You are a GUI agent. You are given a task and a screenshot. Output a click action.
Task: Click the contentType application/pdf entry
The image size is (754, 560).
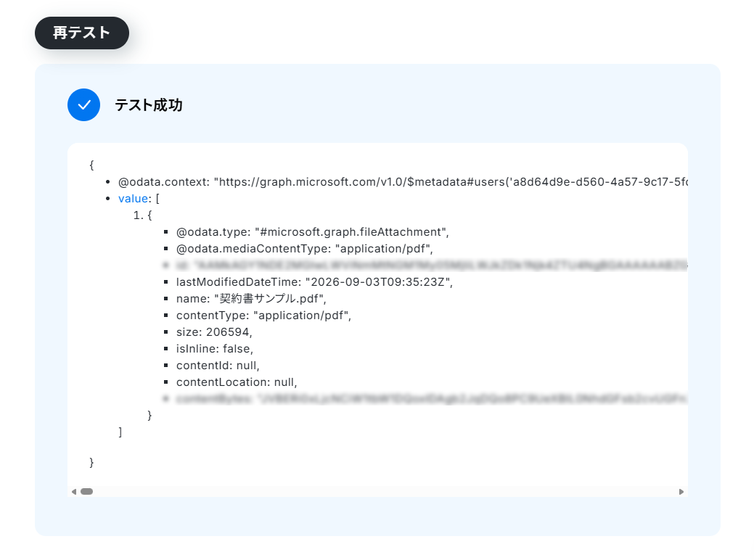tap(263, 316)
